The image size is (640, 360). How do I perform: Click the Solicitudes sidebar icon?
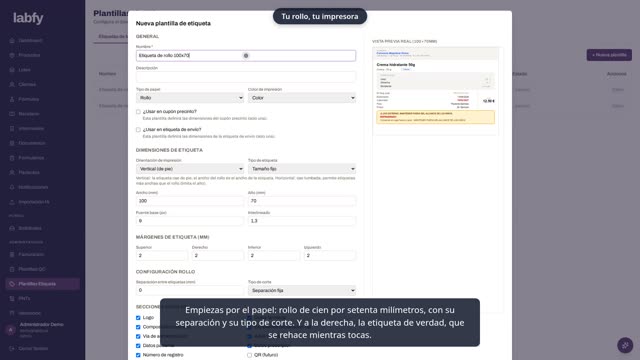pos(12,228)
